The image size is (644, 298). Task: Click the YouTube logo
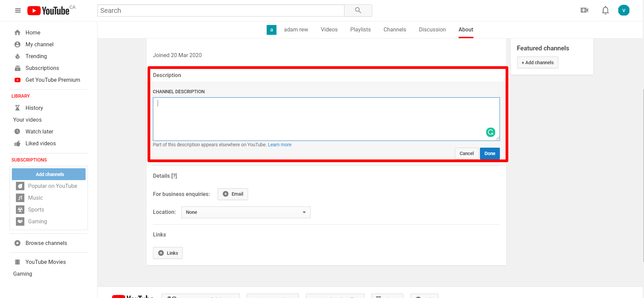pyautogui.click(x=48, y=11)
